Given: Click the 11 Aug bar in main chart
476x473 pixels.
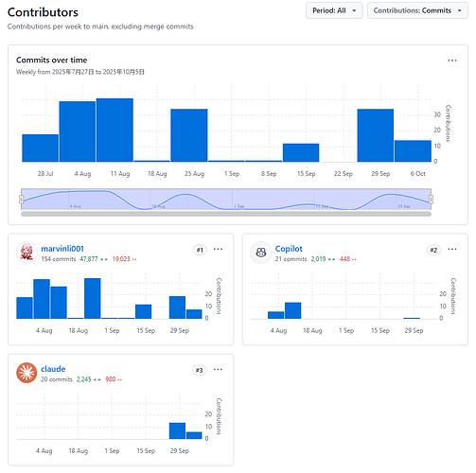Looking at the screenshot, I should (115, 130).
